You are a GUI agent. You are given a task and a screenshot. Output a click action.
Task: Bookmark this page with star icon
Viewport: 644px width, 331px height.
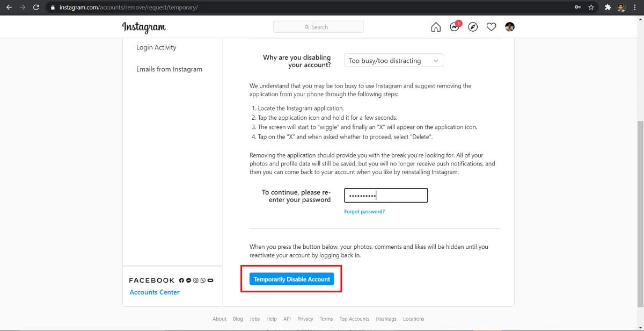pyautogui.click(x=591, y=8)
